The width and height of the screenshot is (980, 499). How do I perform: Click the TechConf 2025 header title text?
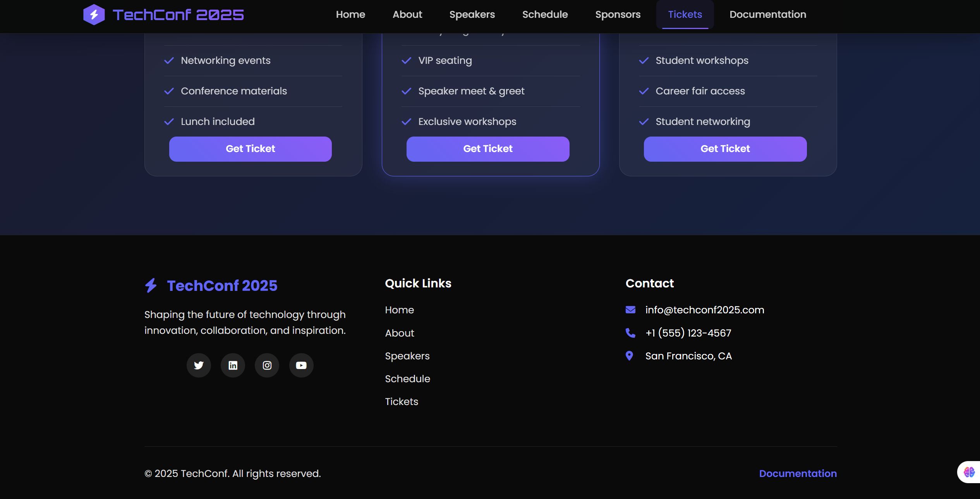click(178, 15)
